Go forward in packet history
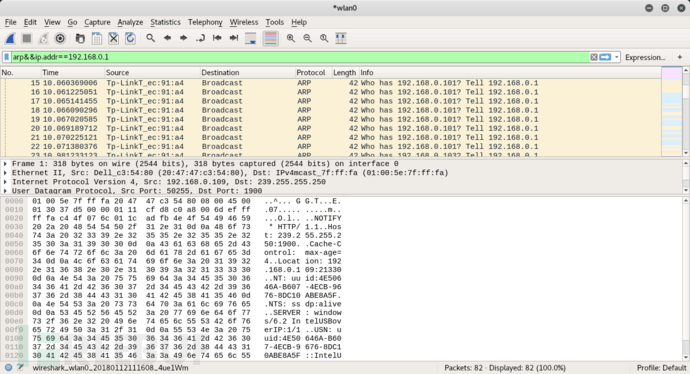This screenshot has width=690, height=374. coord(184,38)
